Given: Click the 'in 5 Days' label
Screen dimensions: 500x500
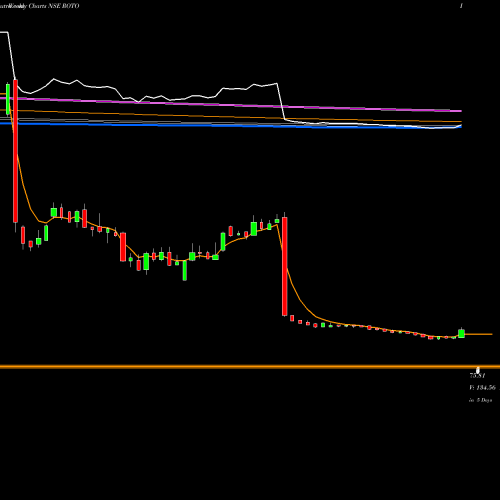Looking at the screenshot, I should (x=480, y=400).
